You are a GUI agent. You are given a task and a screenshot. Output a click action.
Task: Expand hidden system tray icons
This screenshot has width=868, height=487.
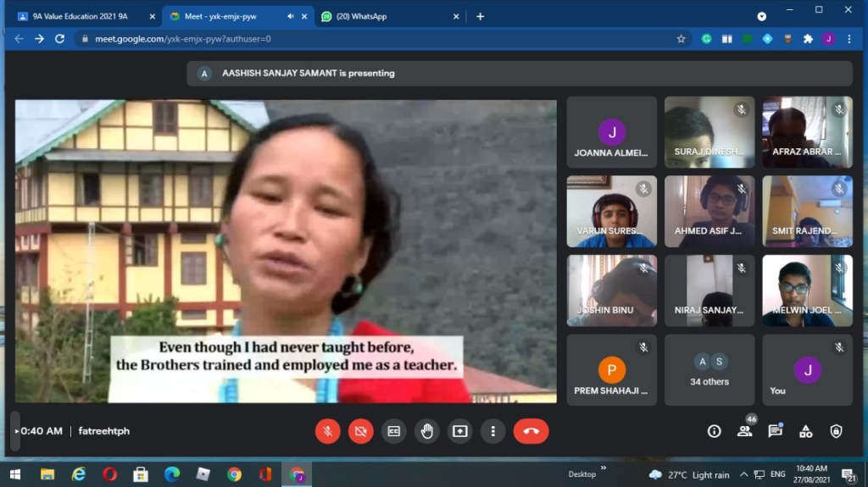click(743, 474)
